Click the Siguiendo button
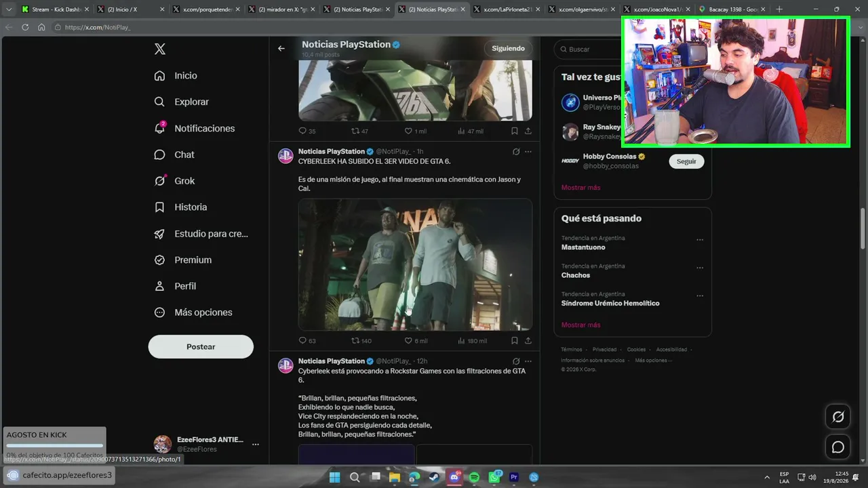Viewport: 868px width, 488px height. point(508,48)
